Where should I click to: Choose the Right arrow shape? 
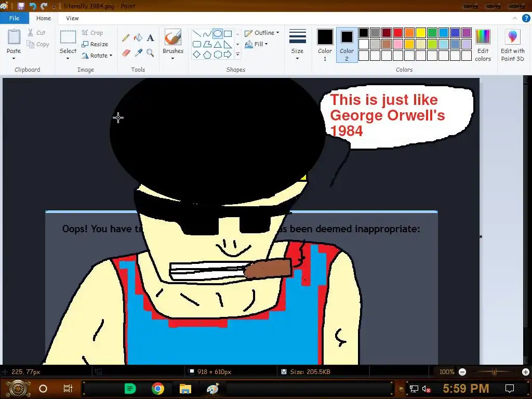click(228, 54)
